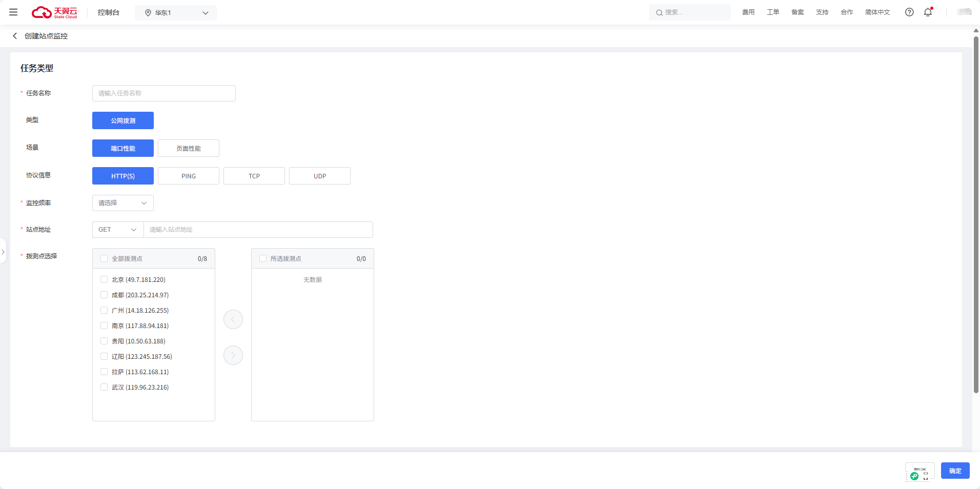The width and height of the screenshot is (980, 489).
Task: Open the 工单 menu
Action: point(773,12)
